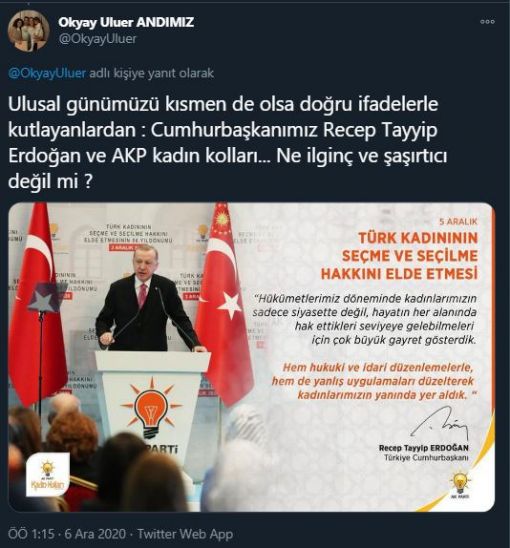Click the @OkyayUluer handle under the name
Image resolution: width=510 pixels, height=548 pixels.
click(x=98, y=39)
